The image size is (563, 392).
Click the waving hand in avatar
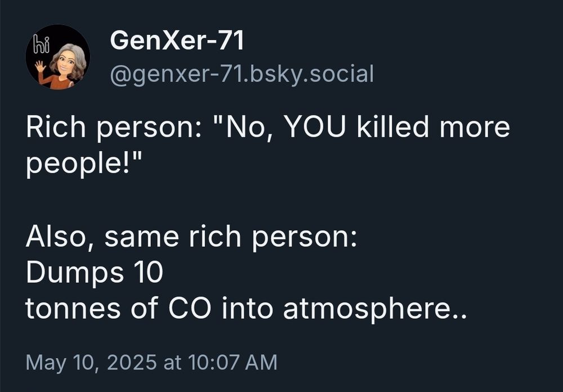(40, 67)
